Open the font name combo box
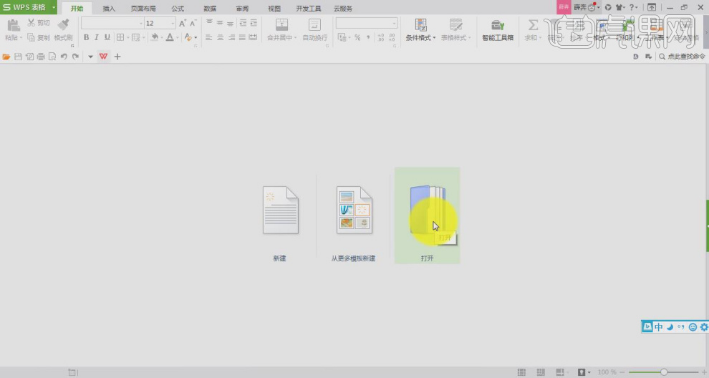This screenshot has height=378, width=709. pyautogui.click(x=112, y=23)
